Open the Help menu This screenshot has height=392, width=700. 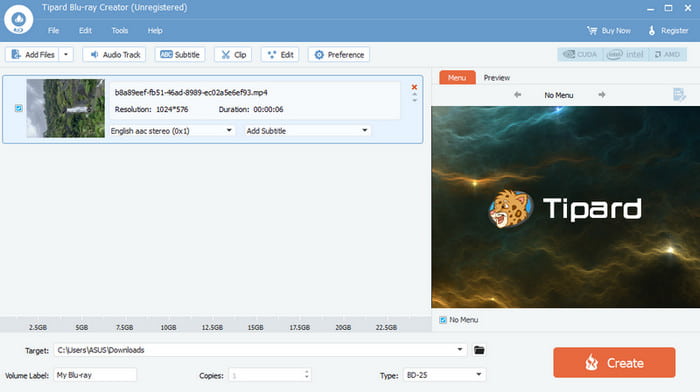[155, 30]
